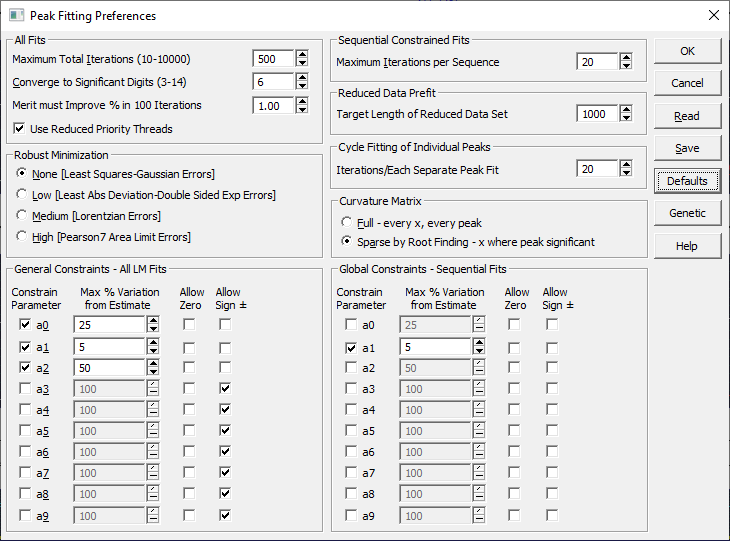Viewport: 730px width, 541px height.
Task: Uncheck a1 constraint in Global Constraints
Action: pos(351,348)
